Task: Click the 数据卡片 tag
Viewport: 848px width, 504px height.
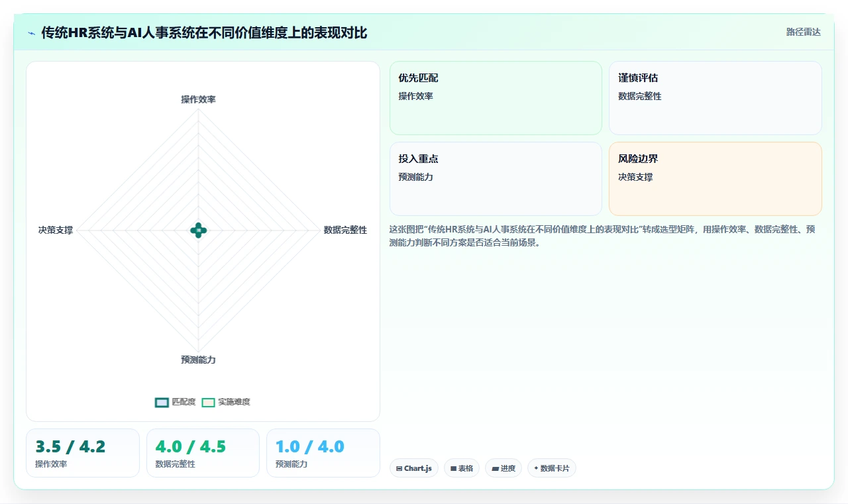Action: tap(552, 468)
